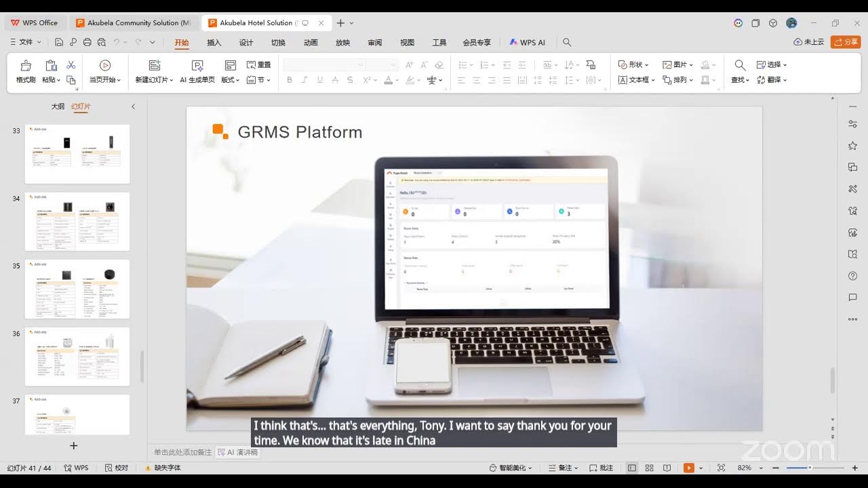Click the Cut scissors icon
This screenshot has height=488, width=868.
click(71, 65)
